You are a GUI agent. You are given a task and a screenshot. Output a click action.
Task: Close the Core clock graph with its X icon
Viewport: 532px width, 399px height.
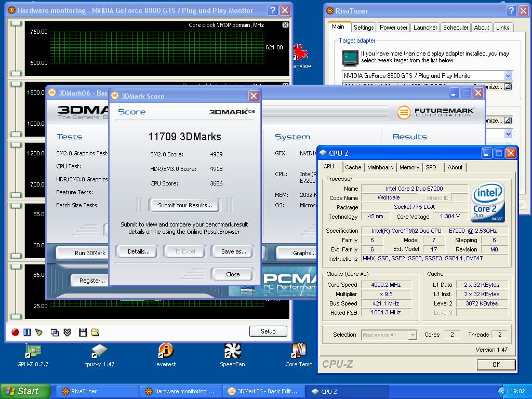[x=285, y=25]
